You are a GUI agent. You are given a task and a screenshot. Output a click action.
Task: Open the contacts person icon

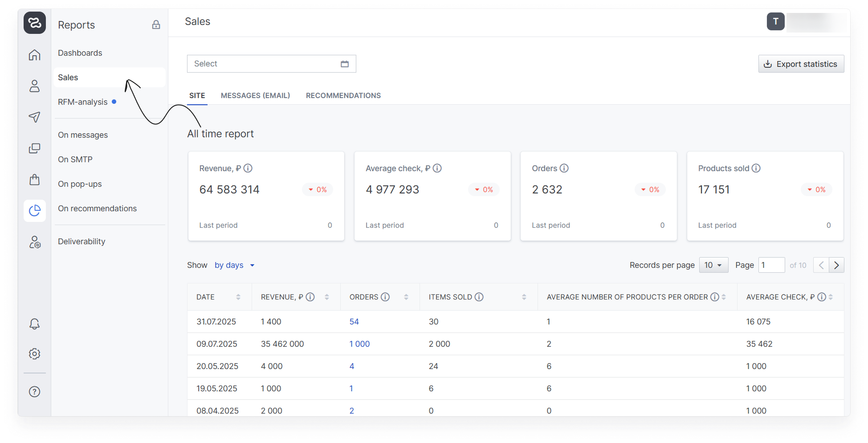(34, 86)
